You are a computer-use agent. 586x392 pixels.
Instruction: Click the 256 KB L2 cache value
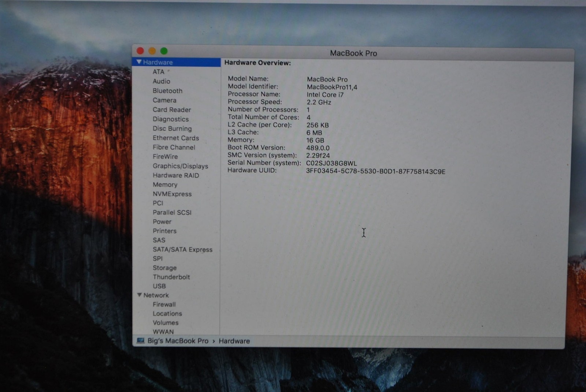pyautogui.click(x=318, y=125)
